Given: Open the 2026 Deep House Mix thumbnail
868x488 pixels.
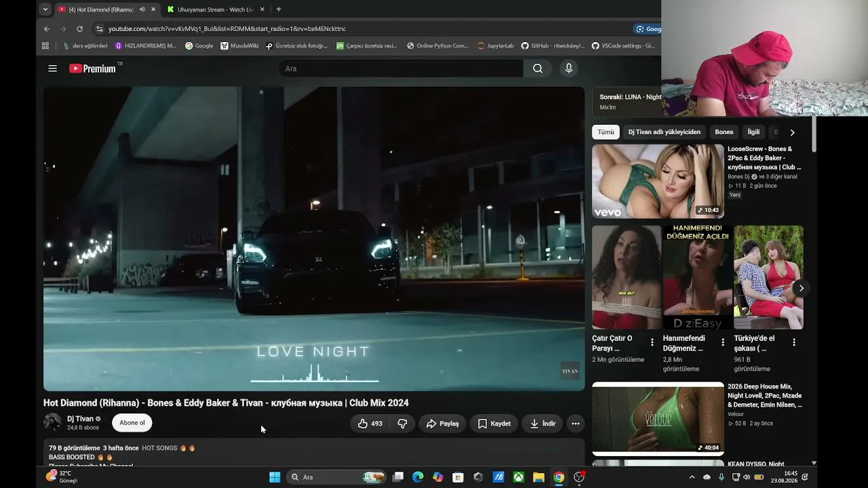Looking at the screenshot, I should (658, 419).
